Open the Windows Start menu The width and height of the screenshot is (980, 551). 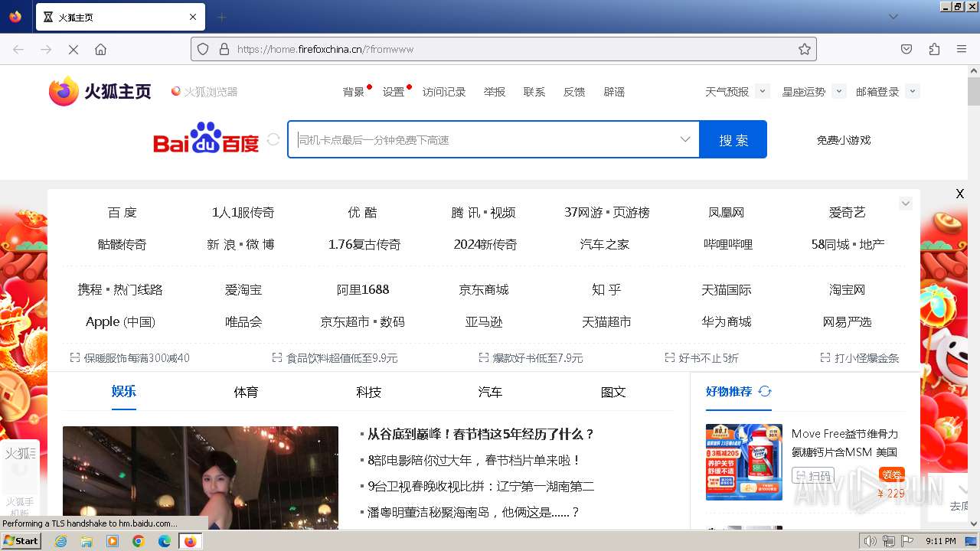coord(21,541)
